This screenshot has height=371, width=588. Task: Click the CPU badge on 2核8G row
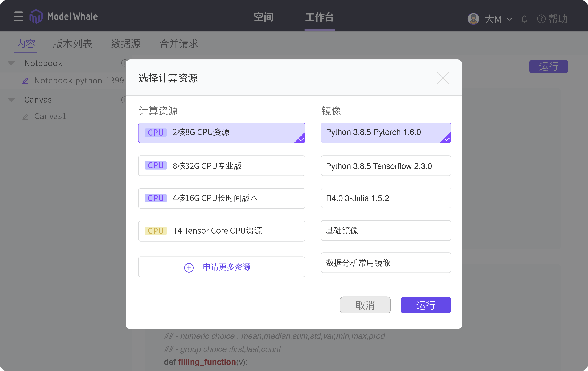[156, 133]
